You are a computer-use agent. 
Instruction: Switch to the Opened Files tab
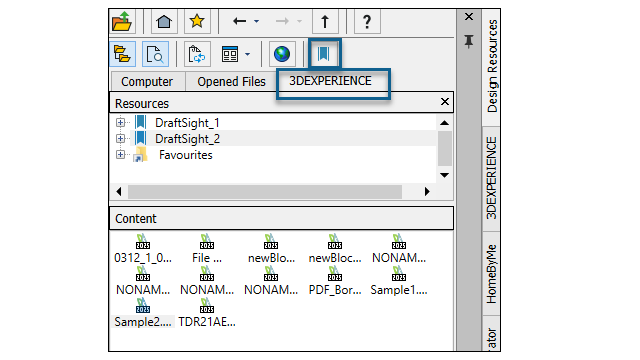[x=231, y=82]
